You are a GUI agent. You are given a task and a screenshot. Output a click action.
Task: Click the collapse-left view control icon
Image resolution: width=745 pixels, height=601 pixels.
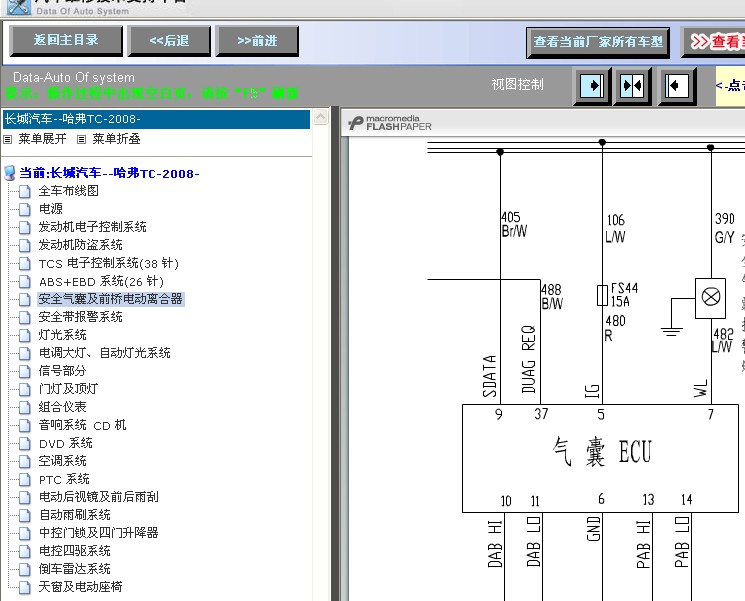(x=677, y=86)
